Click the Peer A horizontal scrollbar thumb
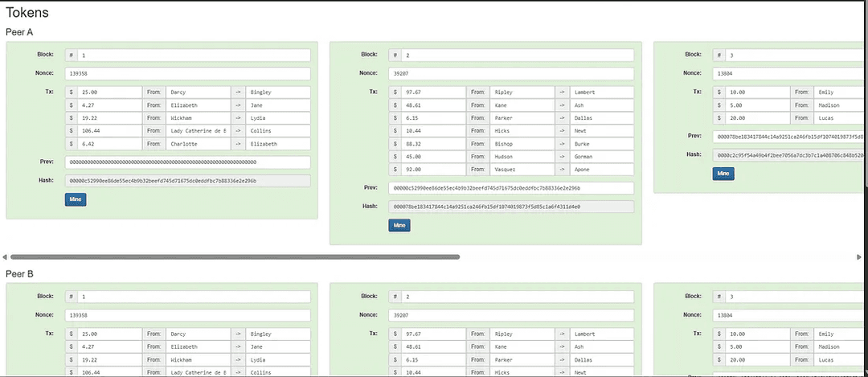 235,257
